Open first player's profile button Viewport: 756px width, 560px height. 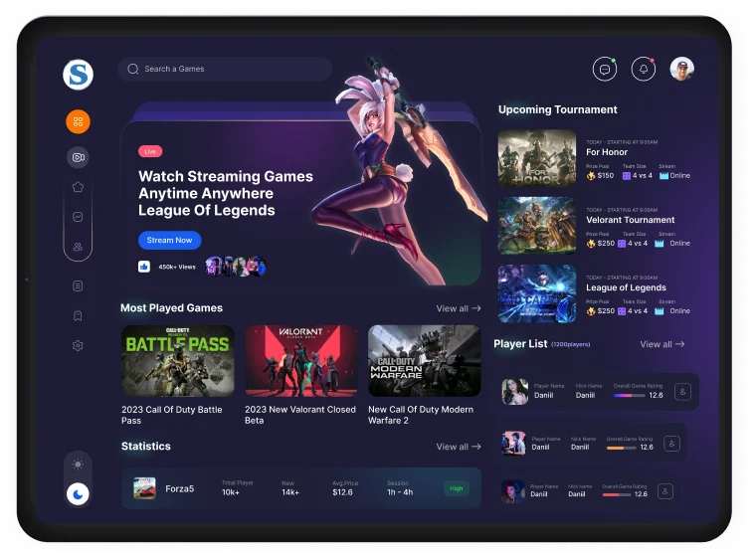(x=682, y=392)
